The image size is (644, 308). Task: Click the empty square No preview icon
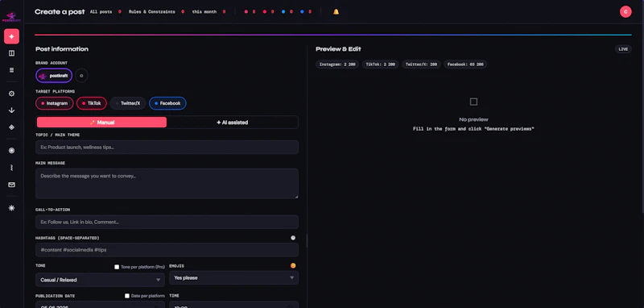[473, 102]
